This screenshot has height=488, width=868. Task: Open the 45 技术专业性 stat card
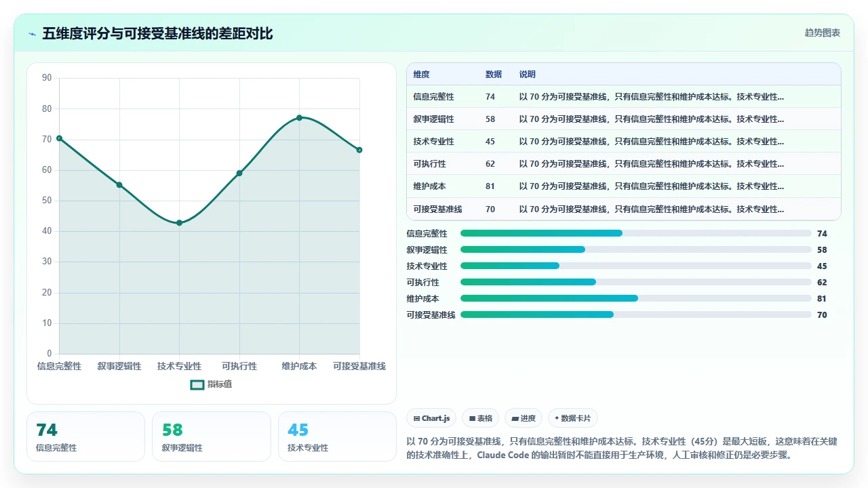pyautogui.click(x=337, y=436)
